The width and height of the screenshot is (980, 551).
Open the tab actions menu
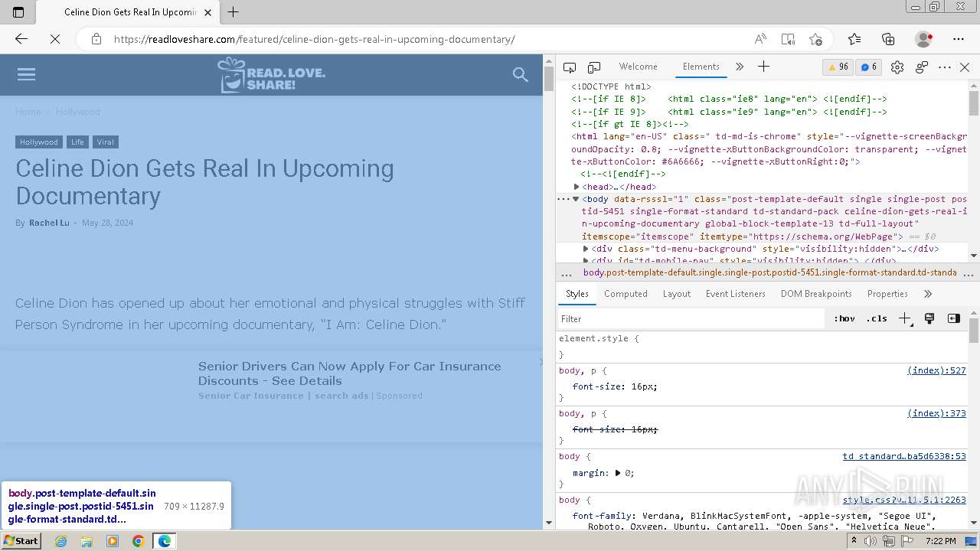click(18, 11)
